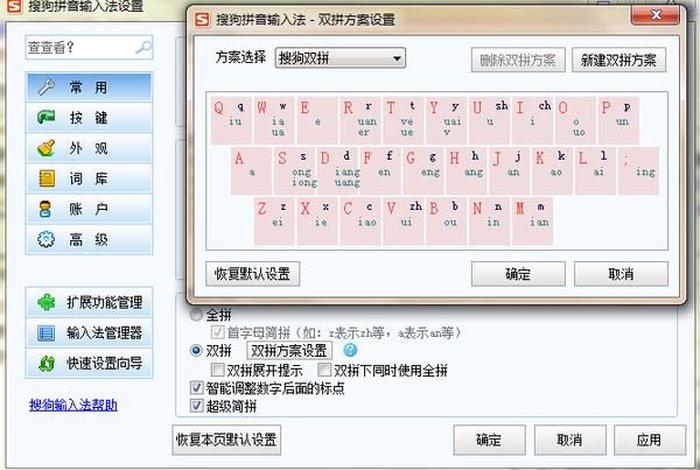Toggle 智能调整数字后面的标点 checkbox
This screenshot has width=700, height=470.
196,387
